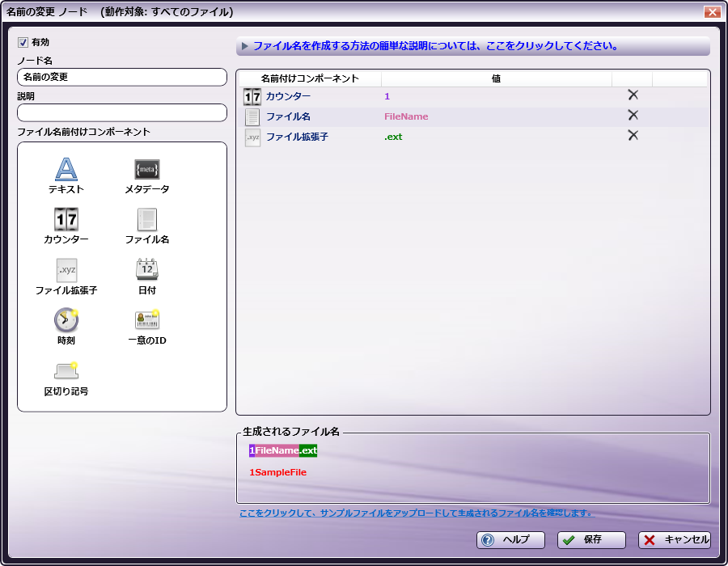Click the document icon in the ファイル名 row

(252, 117)
